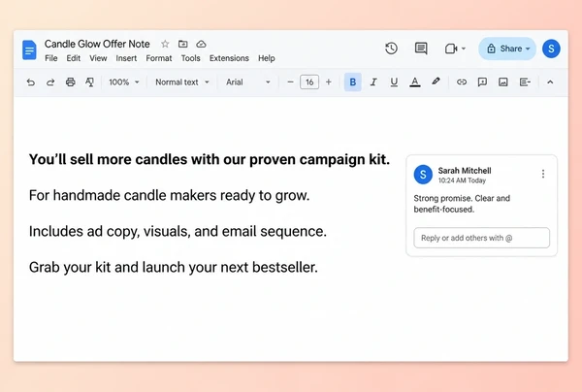Increase font size with plus button
The height and width of the screenshot is (392, 582).
[329, 82]
